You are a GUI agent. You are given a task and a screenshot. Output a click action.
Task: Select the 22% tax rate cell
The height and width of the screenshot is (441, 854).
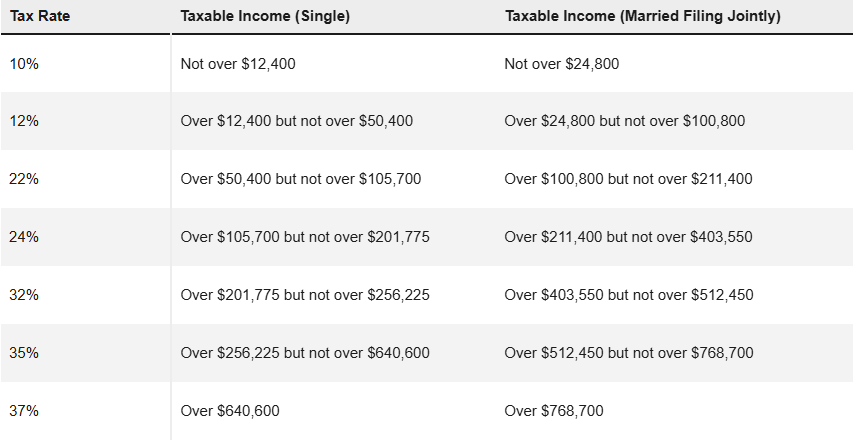25,180
